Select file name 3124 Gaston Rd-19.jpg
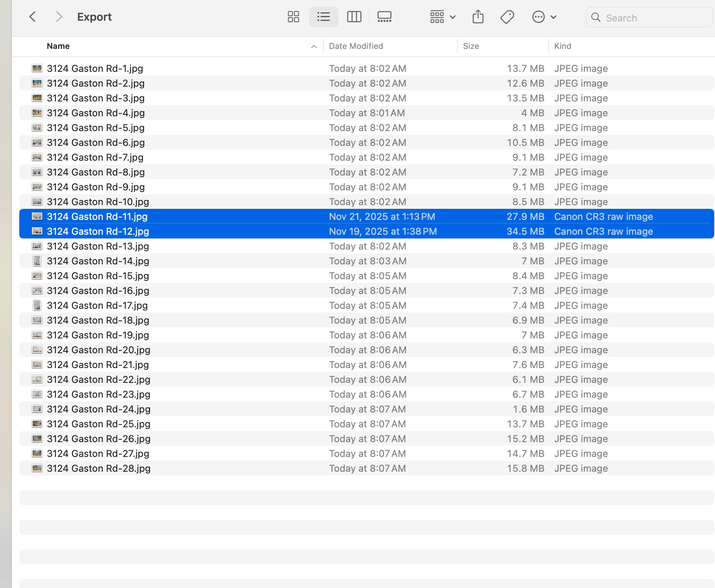The height and width of the screenshot is (588, 715). (98, 335)
